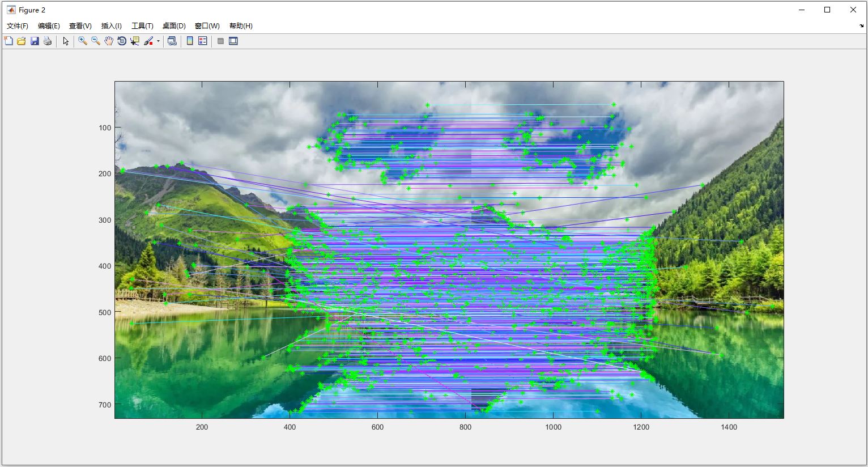Screen dimensions: 868x467
Task: Insert a colorbar using toolbar icon
Action: point(190,41)
